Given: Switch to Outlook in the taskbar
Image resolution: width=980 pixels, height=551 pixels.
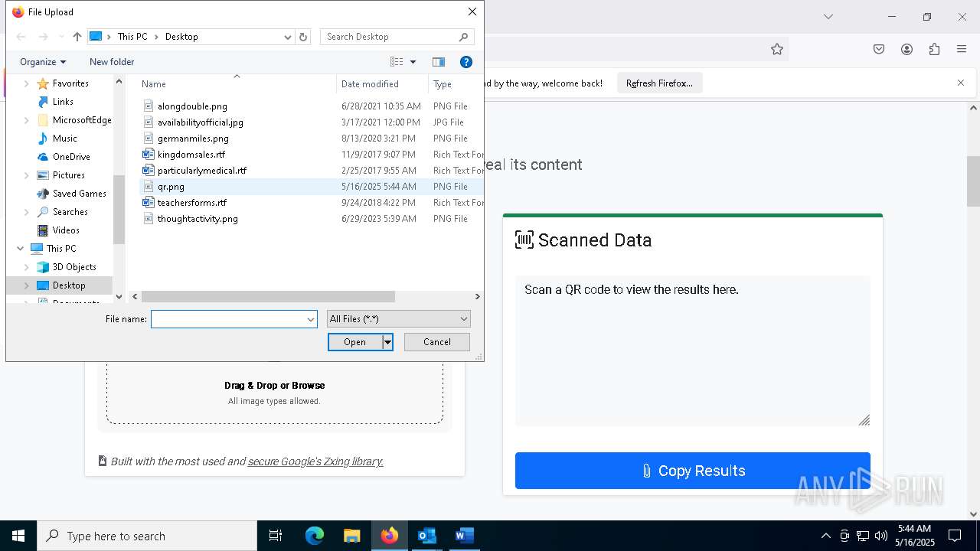Looking at the screenshot, I should pyautogui.click(x=426, y=536).
